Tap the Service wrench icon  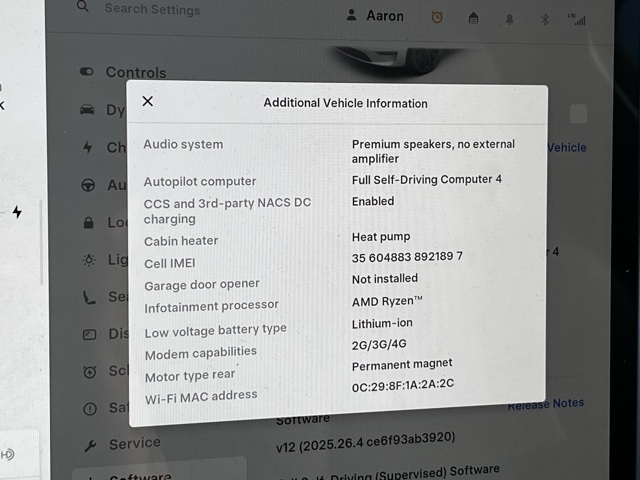click(90, 446)
